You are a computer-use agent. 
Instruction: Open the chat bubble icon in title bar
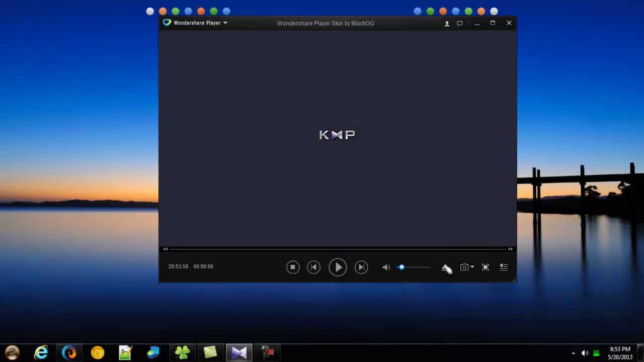[460, 24]
